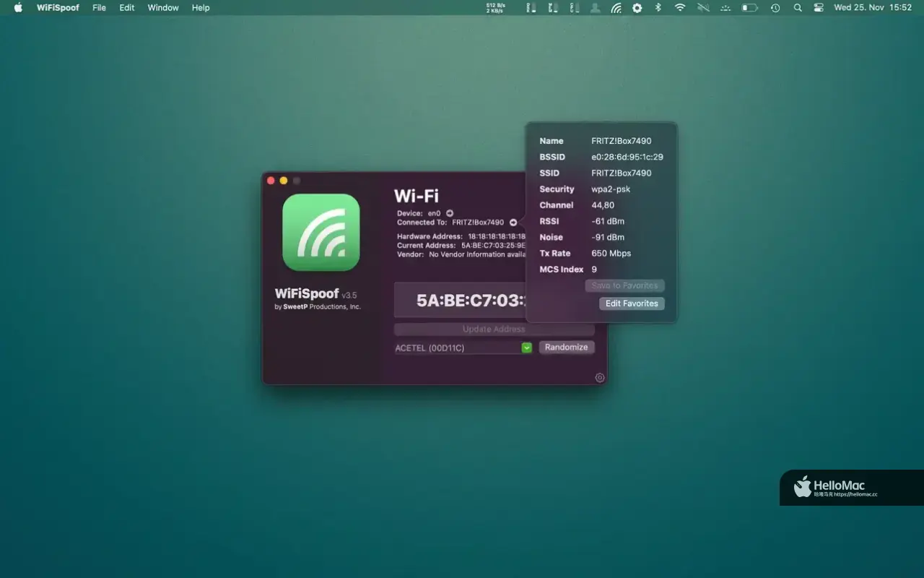The width and height of the screenshot is (924, 578).
Task: Click the second system monitor bar icon in menu bar
Action: pyautogui.click(x=553, y=8)
